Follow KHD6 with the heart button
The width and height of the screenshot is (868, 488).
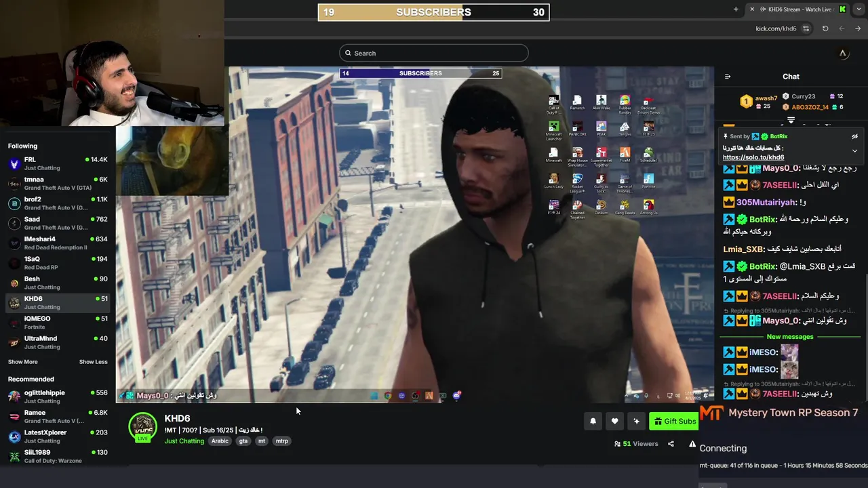click(614, 421)
